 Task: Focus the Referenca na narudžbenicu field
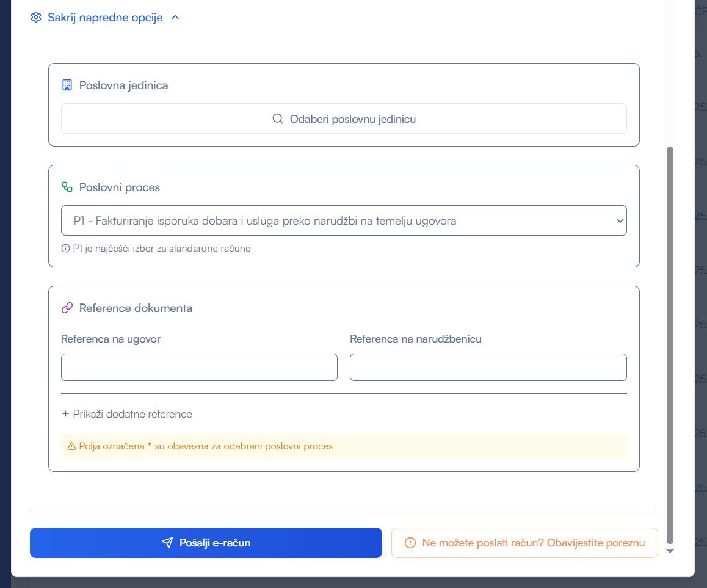[x=488, y=367]
